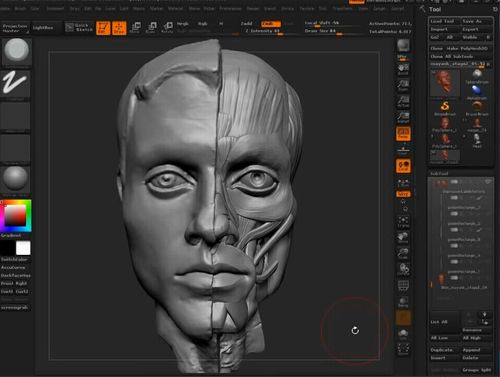Toggle the Persp perspective button
Image resolution: width=500 pixels, height=377 pixels.
403,134
